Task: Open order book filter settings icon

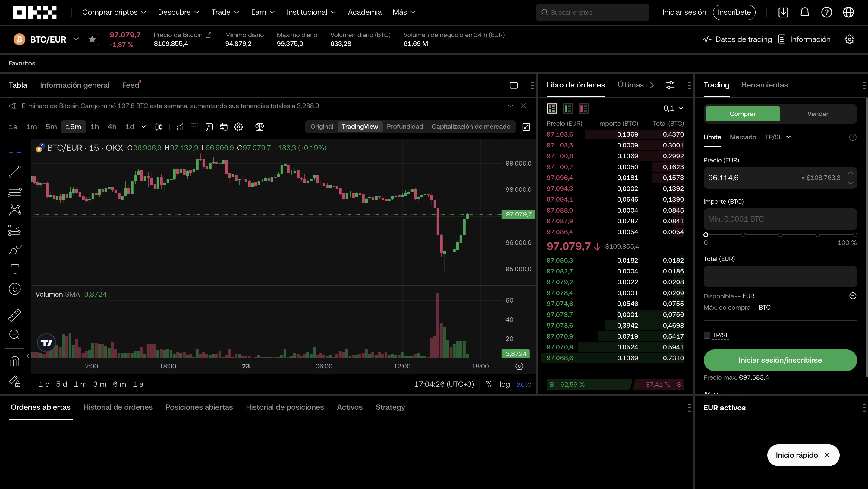Action: 670,85
